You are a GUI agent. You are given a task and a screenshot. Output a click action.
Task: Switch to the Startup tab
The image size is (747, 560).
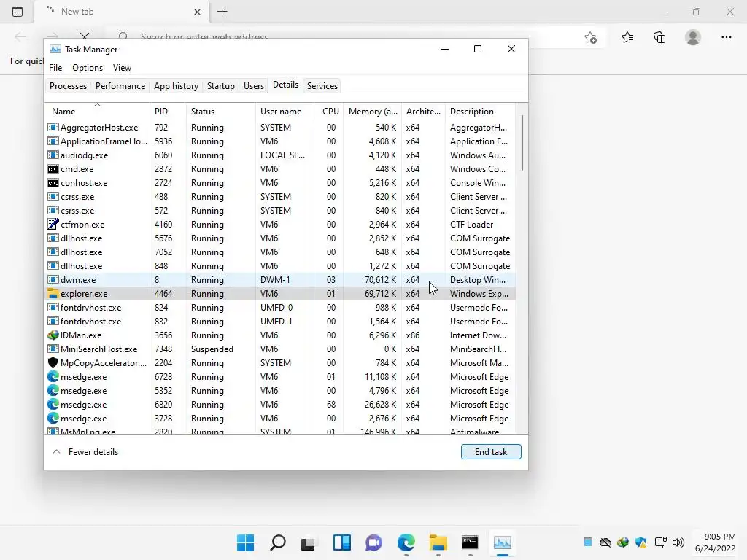point(220,86)
